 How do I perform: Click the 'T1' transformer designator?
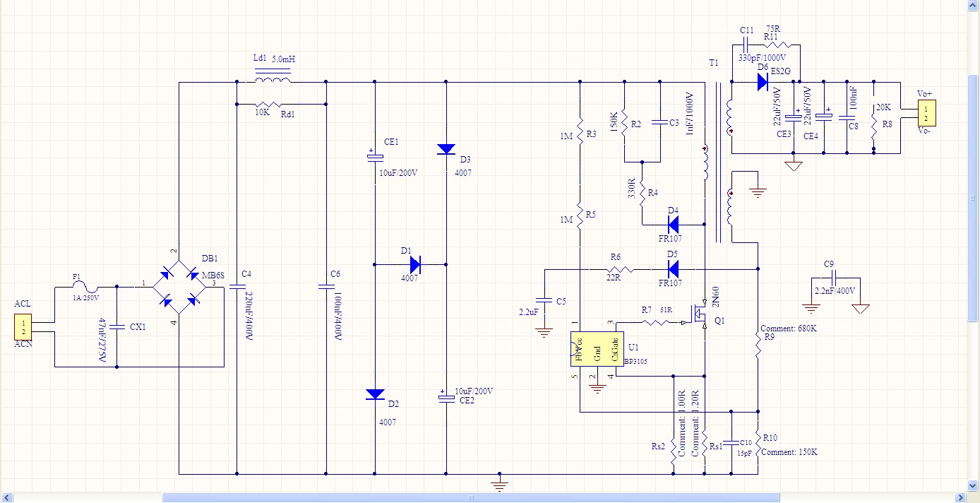pos(713,63)
